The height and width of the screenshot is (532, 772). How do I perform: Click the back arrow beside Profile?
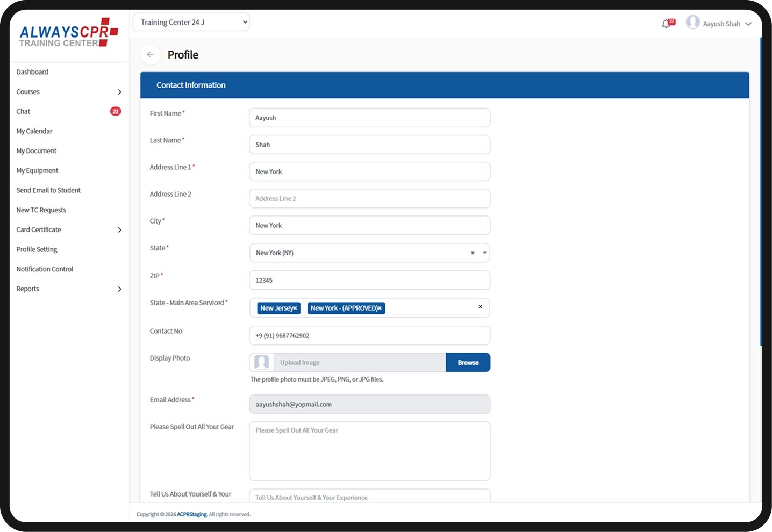click(x=151, y=55)
